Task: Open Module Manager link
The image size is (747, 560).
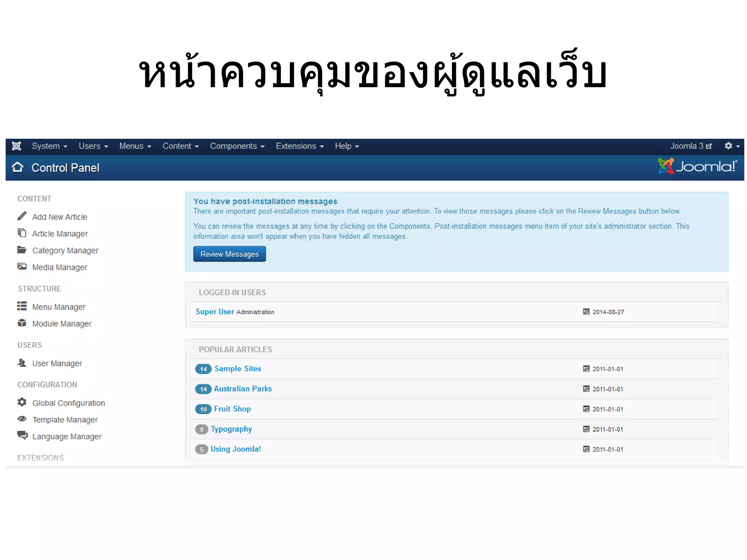Action: 62,324
